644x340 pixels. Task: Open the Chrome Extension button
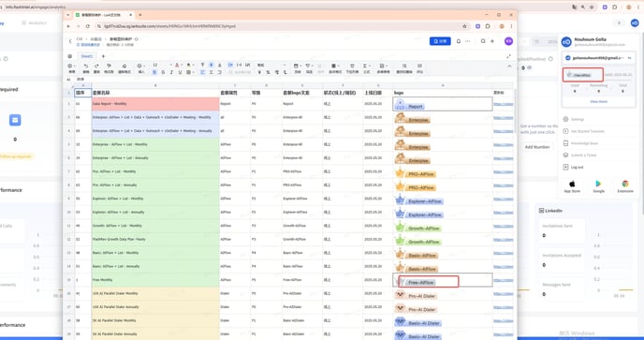(x=625, y=186)
